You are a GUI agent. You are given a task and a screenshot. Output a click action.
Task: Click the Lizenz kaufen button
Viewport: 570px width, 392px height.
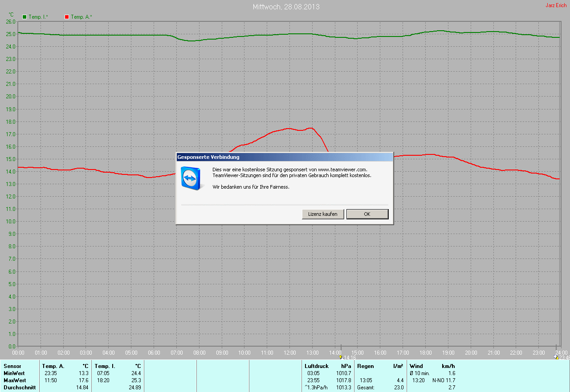(x=323, y=214)
